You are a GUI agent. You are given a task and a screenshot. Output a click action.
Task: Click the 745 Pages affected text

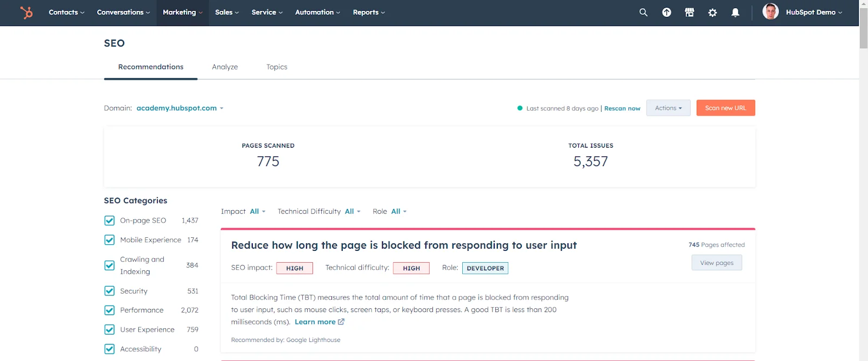(x=717, y=245)
